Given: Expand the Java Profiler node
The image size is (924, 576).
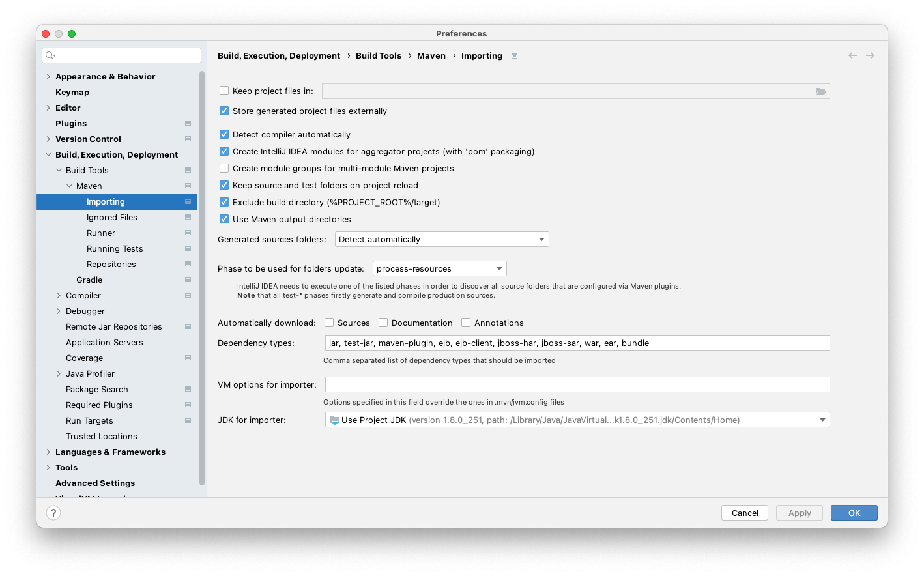Looking at the screenshot, I should coord(59,373).
